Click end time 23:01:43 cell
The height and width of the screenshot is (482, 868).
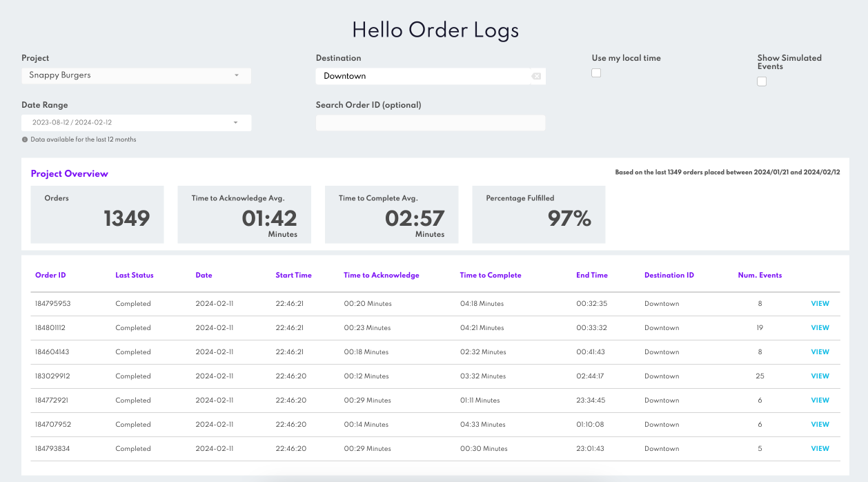[x=591, y=449]
